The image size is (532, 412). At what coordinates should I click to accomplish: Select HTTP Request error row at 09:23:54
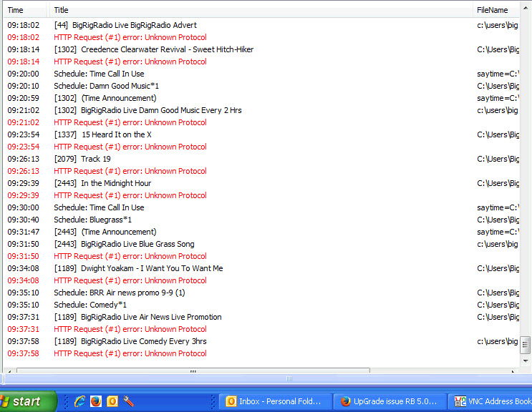(261, 147)
